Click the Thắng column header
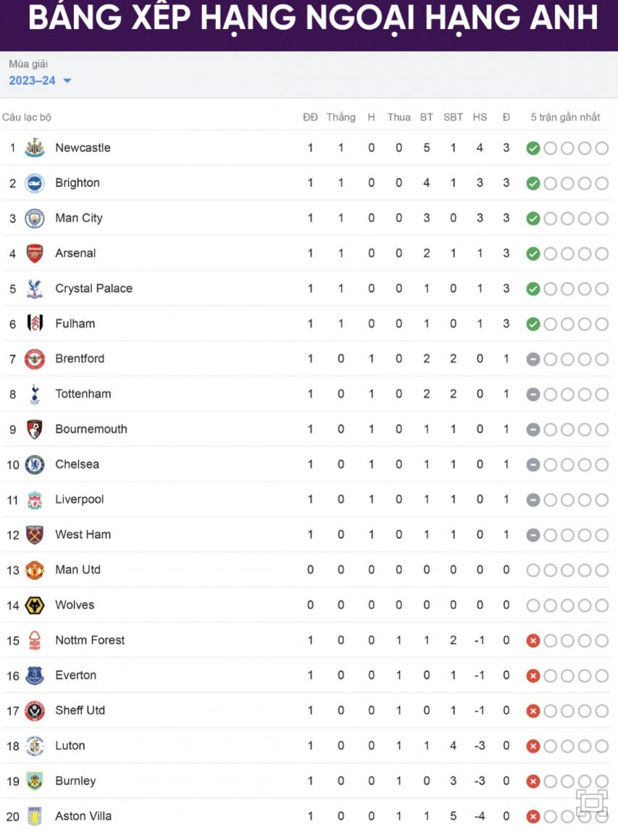 341,117
